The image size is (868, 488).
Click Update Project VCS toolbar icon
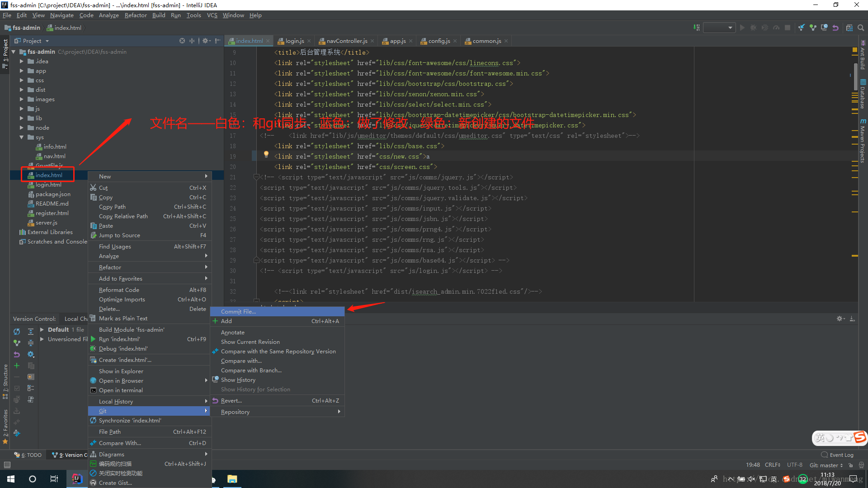pos(801,28)
